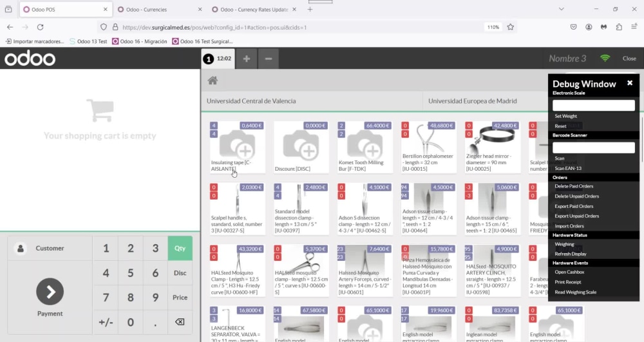Click Open Cashbox hardware event
This screenshot has height=342, width=644.
569,272
